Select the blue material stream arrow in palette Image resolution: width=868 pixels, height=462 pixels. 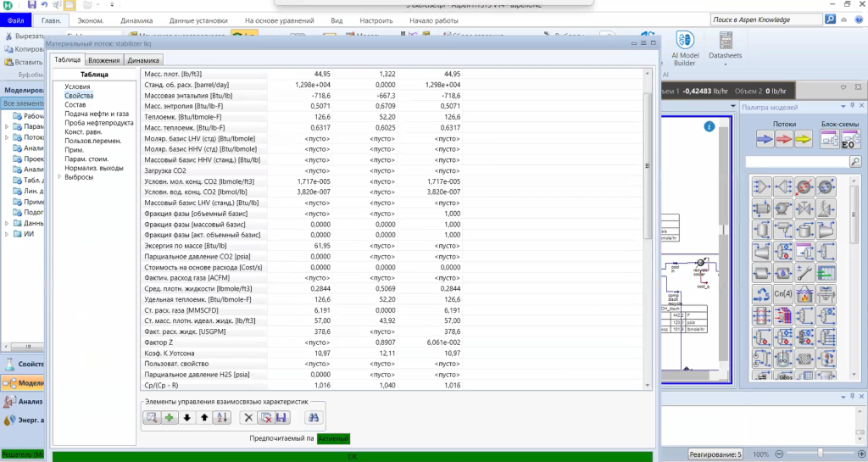765,141
